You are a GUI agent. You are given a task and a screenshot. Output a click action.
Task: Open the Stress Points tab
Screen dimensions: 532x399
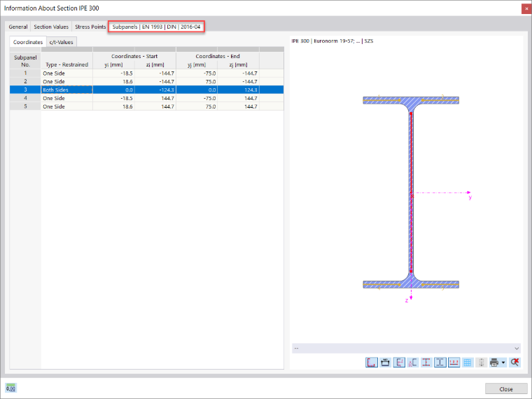click(90, 27)
